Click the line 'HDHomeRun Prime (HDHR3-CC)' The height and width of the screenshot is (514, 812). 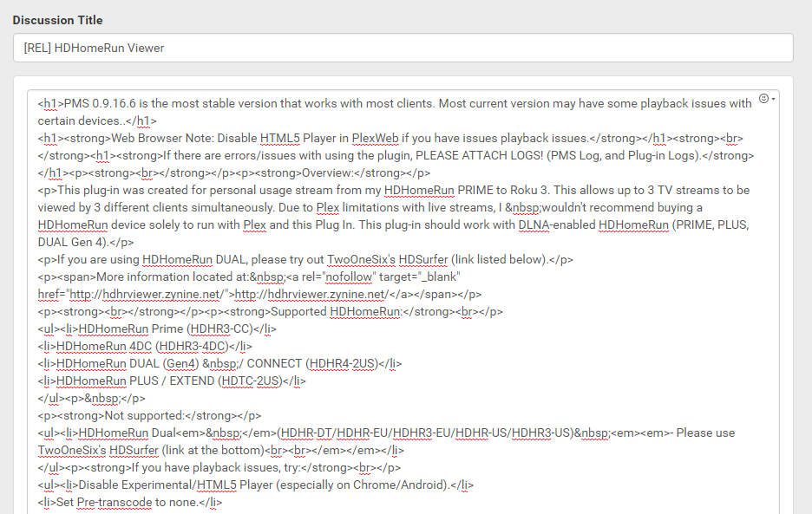157,329
